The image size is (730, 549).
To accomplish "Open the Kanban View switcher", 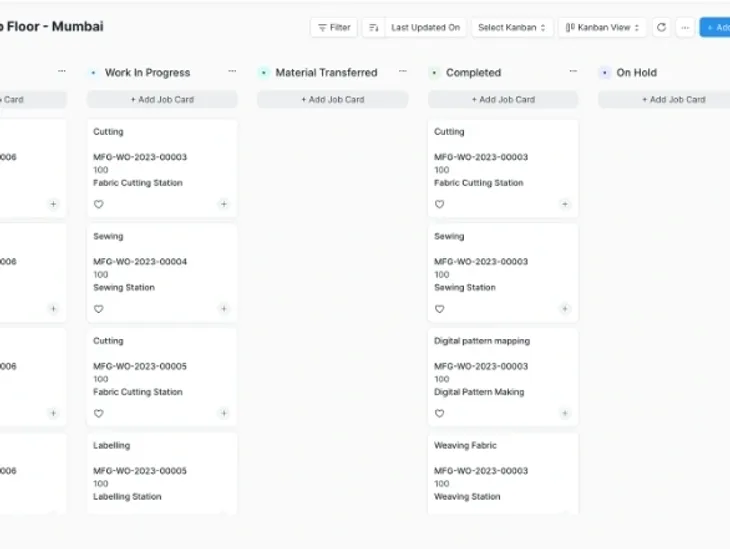I will [x=602, y=27].
